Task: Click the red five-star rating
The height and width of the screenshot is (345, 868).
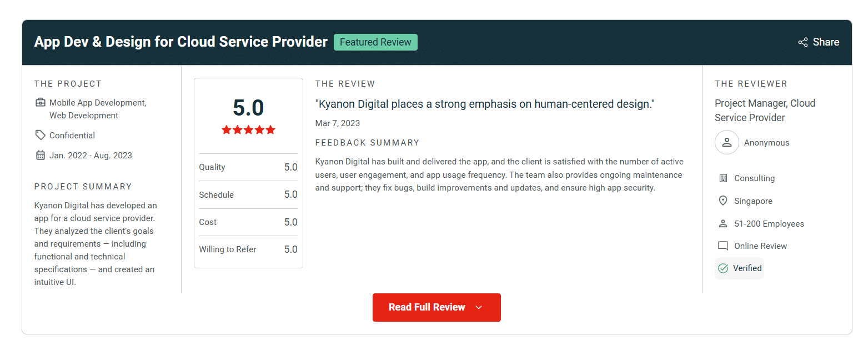Action: click(248, 130)
